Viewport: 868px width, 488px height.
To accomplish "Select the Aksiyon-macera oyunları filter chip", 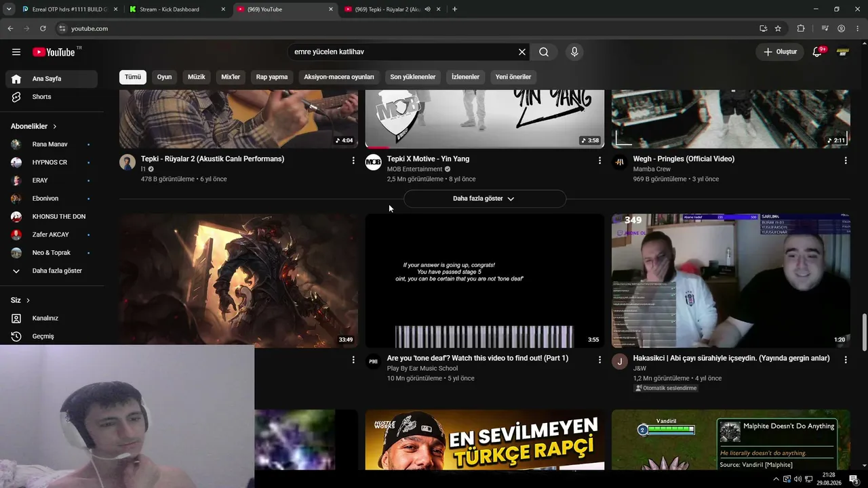I will (x=339, y=77).
